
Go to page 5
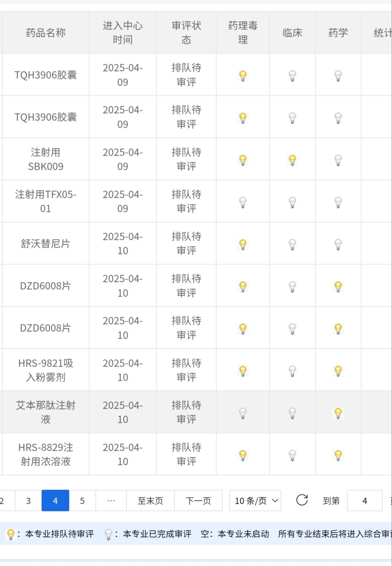[82, 501]
